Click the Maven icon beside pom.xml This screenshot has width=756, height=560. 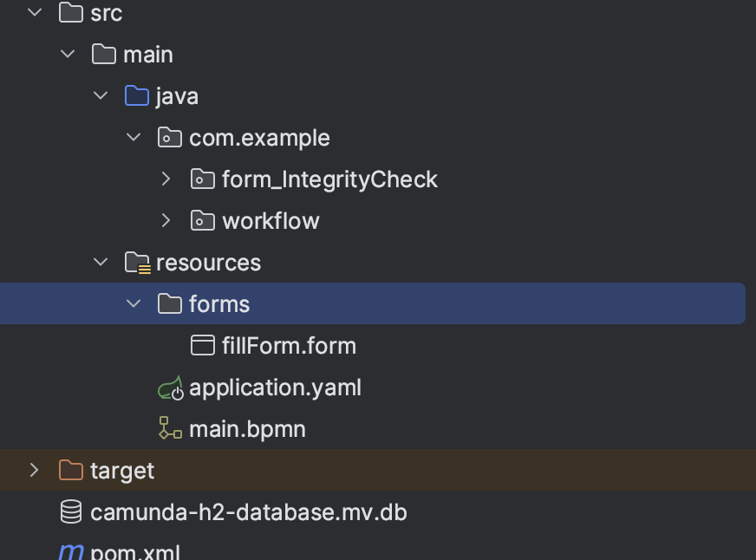point(70,550)
